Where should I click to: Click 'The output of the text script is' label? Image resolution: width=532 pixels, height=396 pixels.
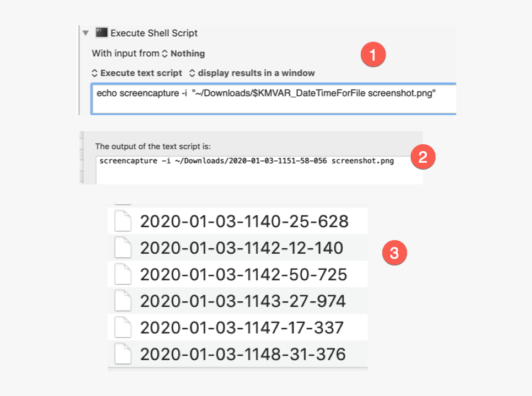coord(153,147)
